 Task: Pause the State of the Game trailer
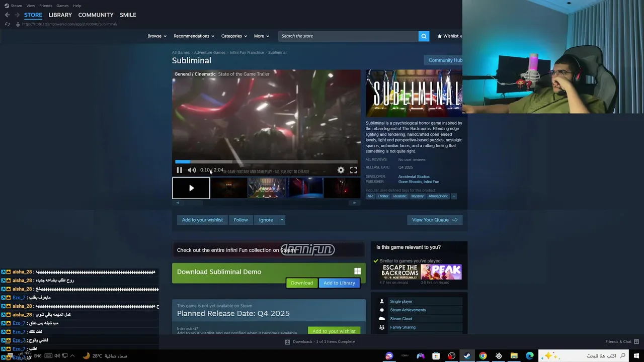tap(179, 170)
